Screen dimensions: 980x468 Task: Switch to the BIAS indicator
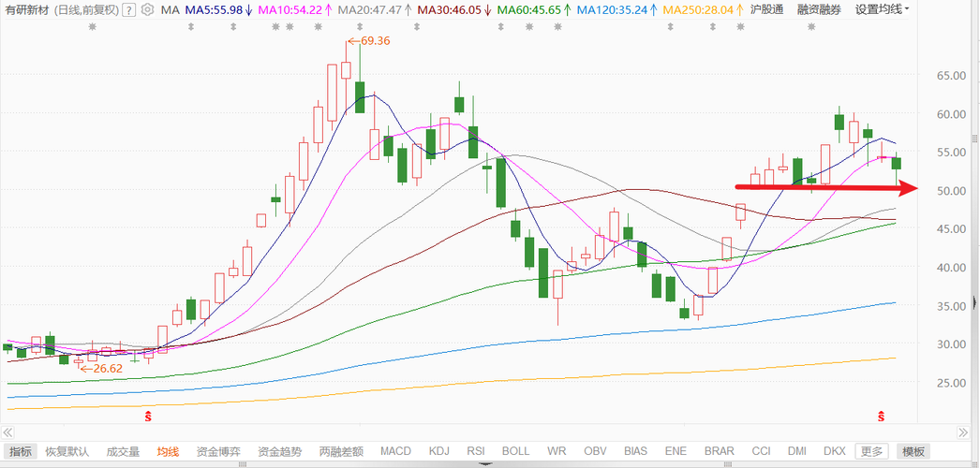636,451
